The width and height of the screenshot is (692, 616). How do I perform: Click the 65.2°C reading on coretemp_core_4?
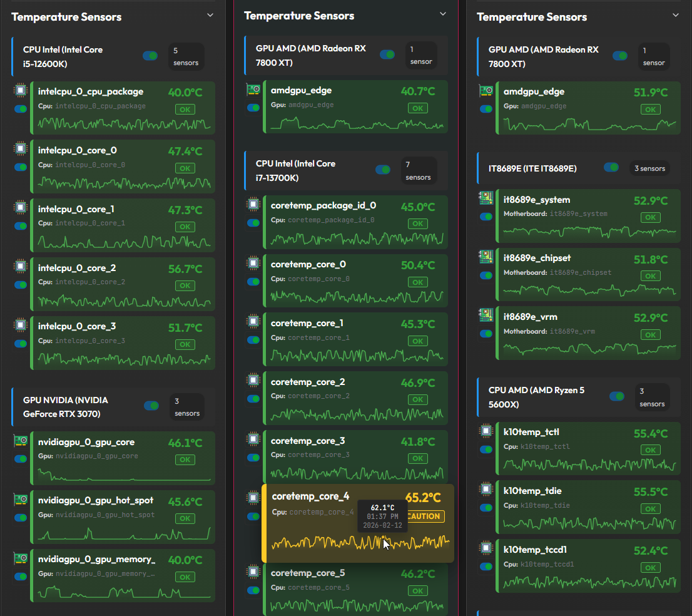pyautogui.click(x=423, y=498)
